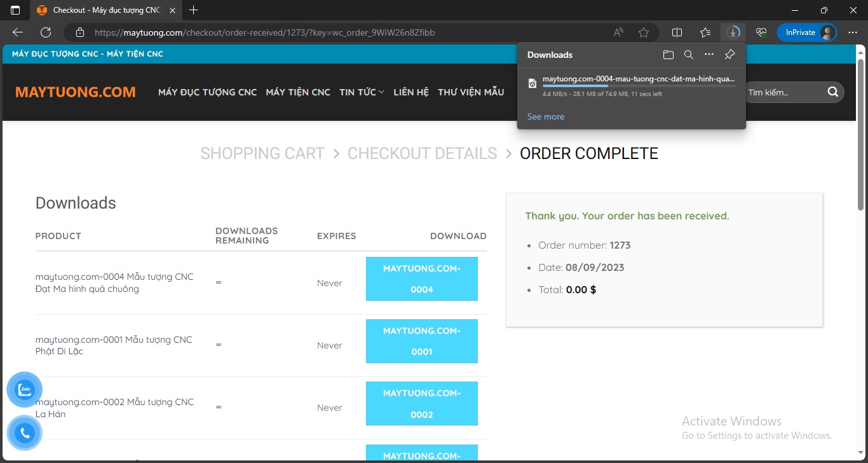Click MAYTUONG.COM site logo

click(76, 92)
